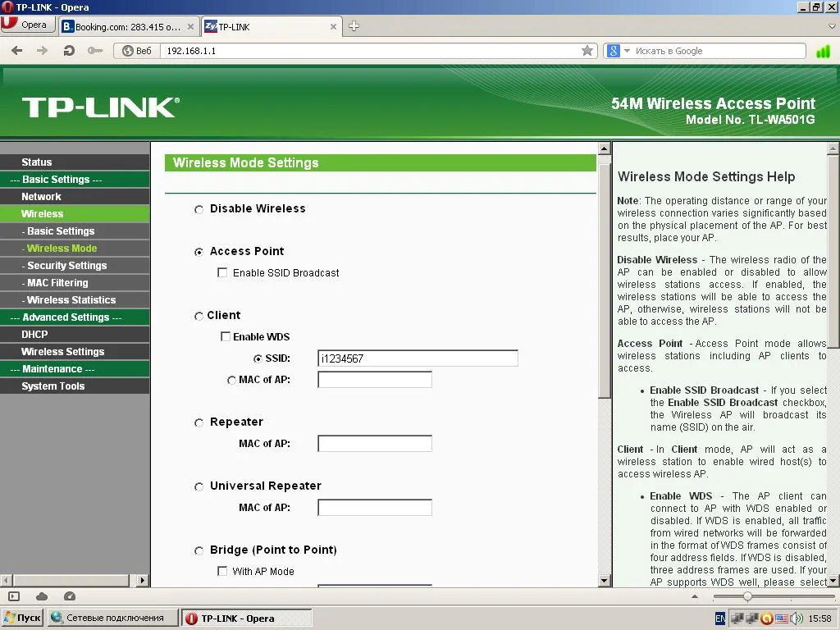Select Bridge (Point to Point) radio
Screen dimensions: 840x630
point(199,550)
